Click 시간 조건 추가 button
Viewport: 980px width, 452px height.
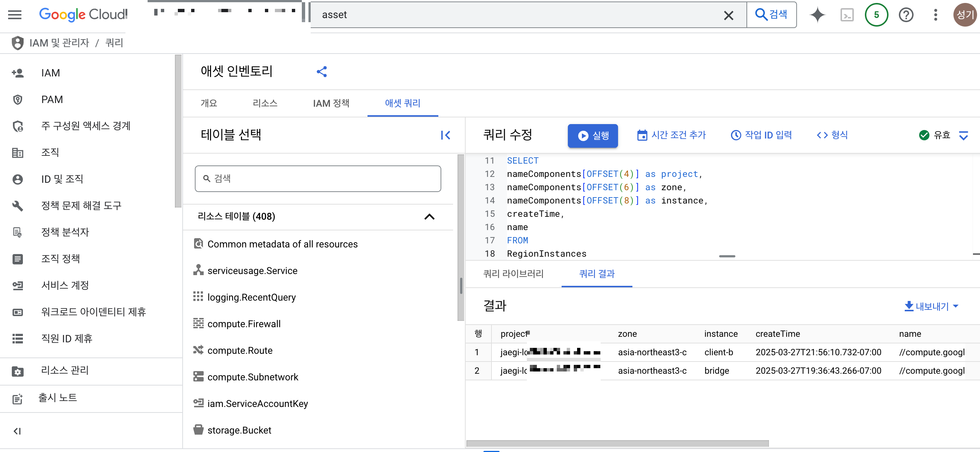click(x=672, y=135)
